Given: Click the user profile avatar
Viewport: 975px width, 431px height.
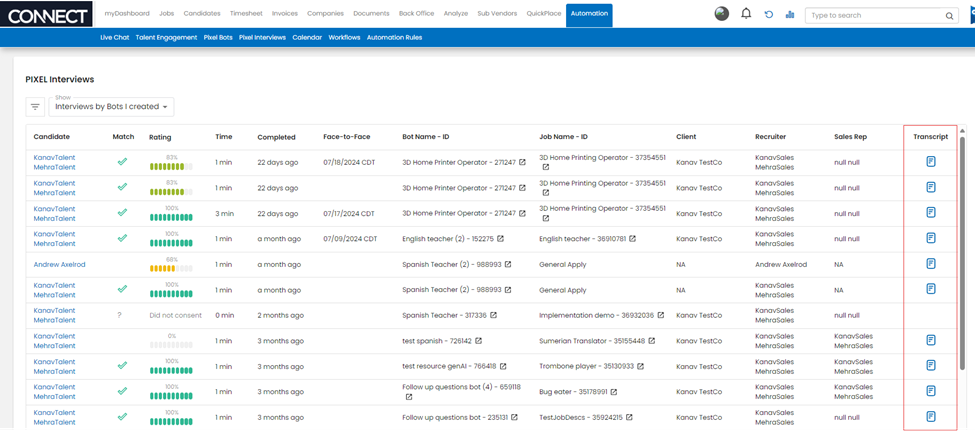Looking at the screenshot, I should point(722,14).
